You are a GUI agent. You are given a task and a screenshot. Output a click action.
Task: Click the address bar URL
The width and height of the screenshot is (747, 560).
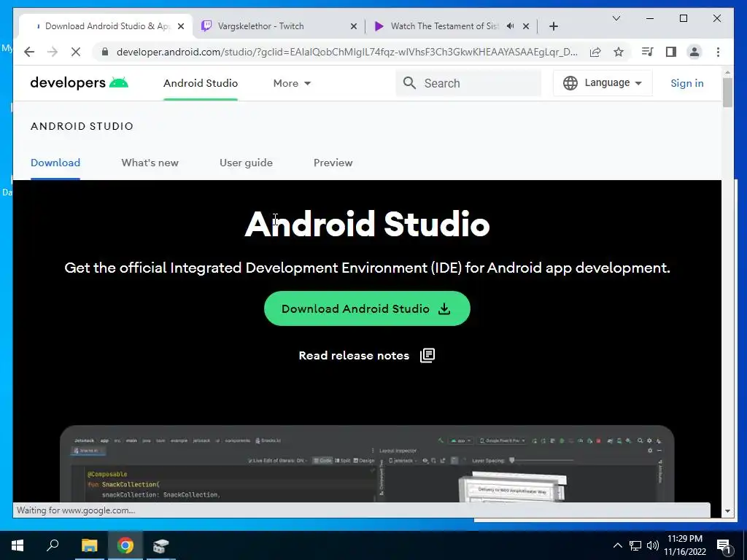click(347, 52)
